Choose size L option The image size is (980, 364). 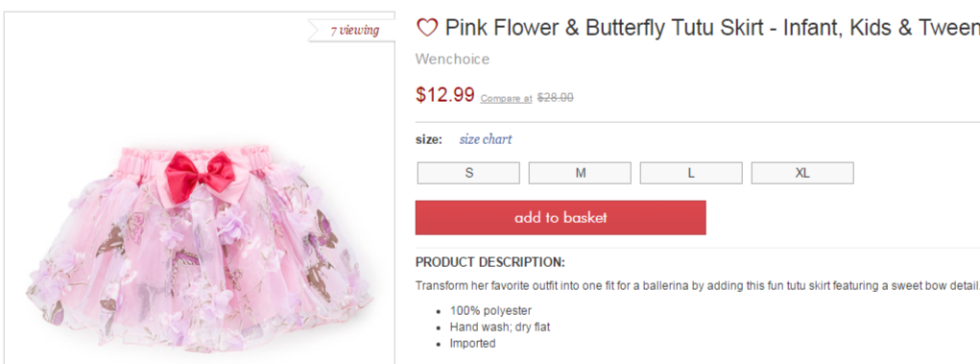point(691,173)
